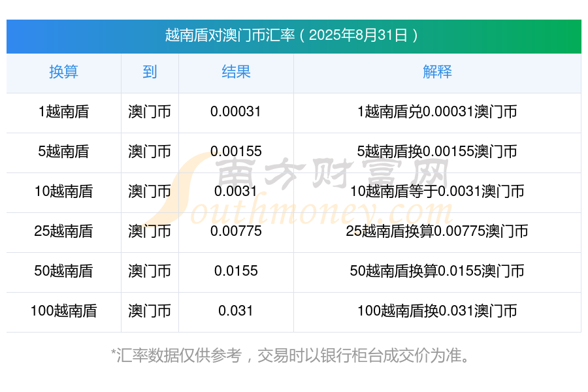Select the 结果 column header
This screenshot has width=588, height=392.
click(236, 72)
